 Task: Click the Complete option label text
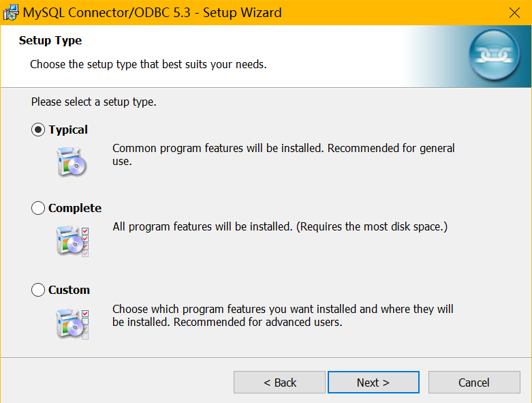(x=75, y=208)
